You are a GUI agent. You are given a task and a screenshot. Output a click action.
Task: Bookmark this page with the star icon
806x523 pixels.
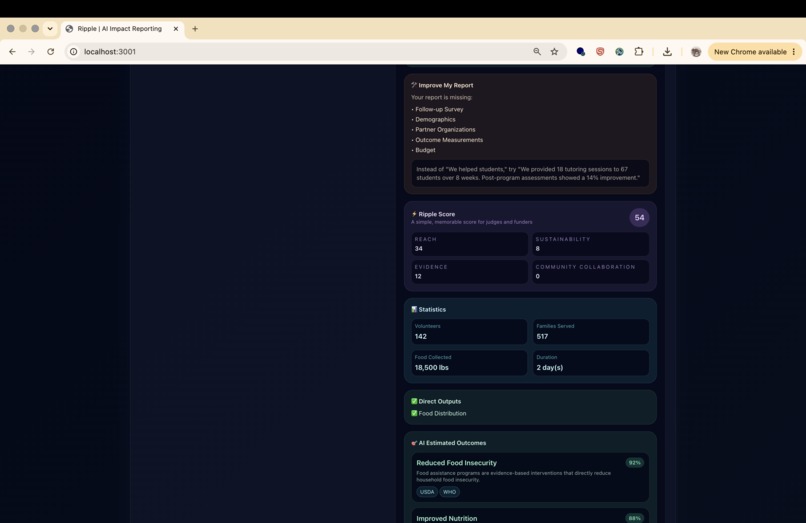554,51
